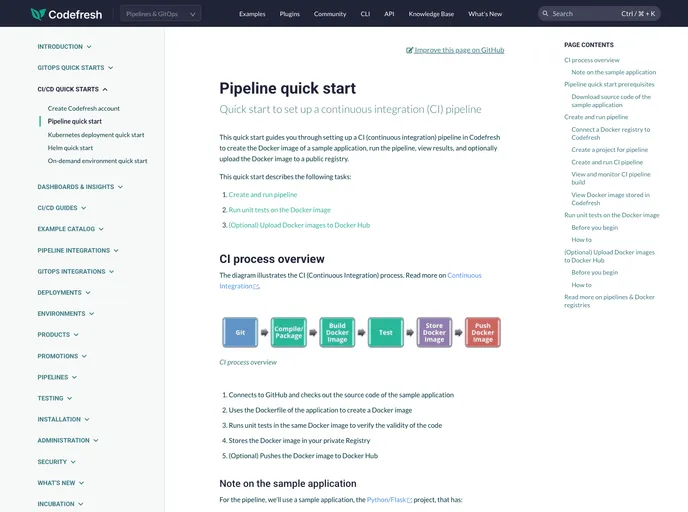Expand the Example Catalog section
This screenshot has width=688, height=512.
[x=71, y=229]
